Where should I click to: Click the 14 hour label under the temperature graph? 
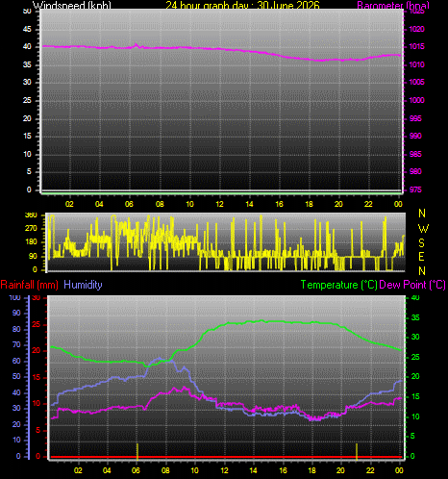pos(254,470)
